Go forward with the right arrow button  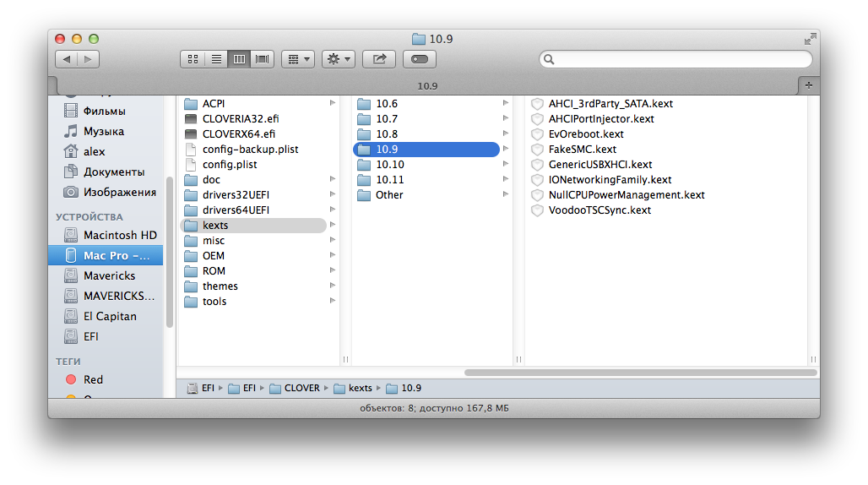pyautogui.click(x=88, y=59)
